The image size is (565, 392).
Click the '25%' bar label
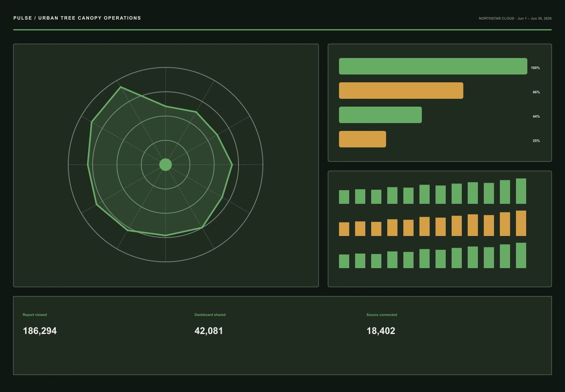coord(536,141)
